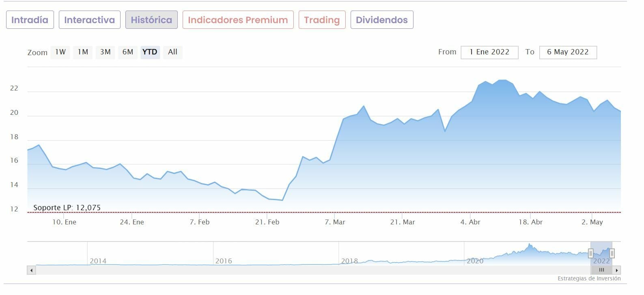Click the navigator scrollbar thumb grip
644x295 pixels.
[x=602, y=270]
